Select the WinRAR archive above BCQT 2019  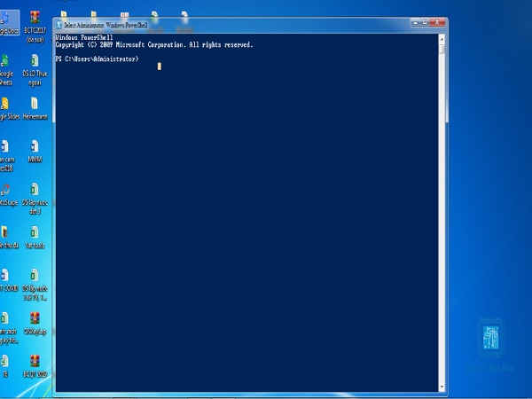coord(35,323)
